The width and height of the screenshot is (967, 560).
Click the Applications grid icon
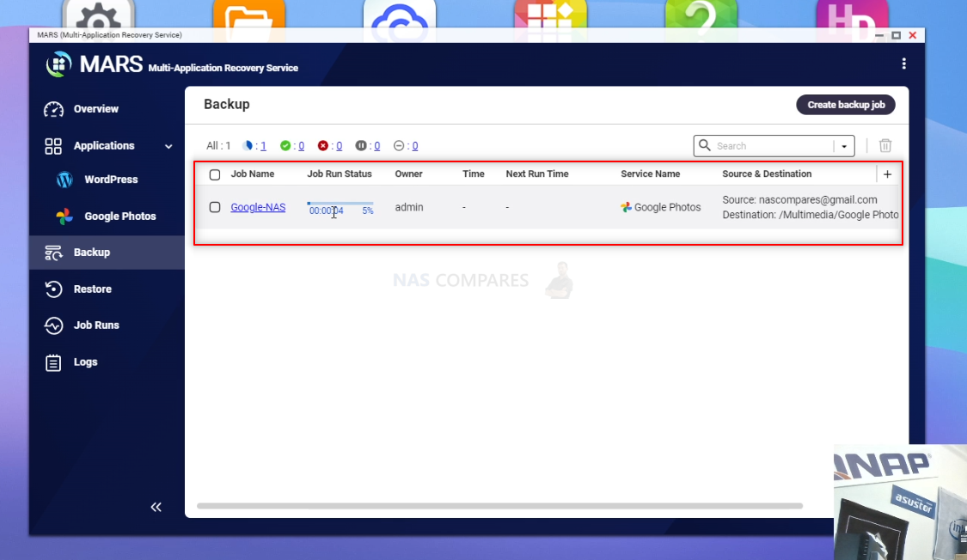click(x=53, y=146)
